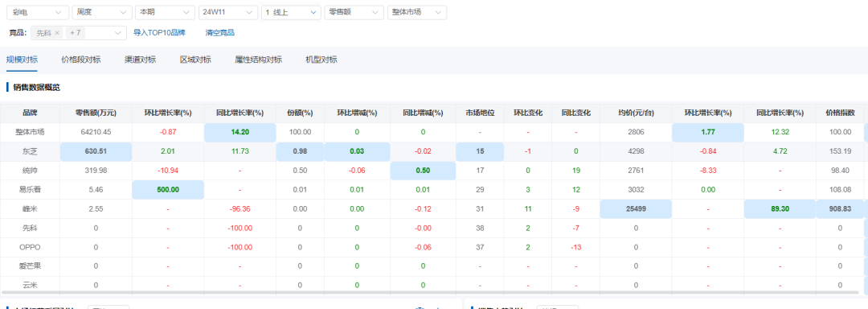
Task: Click the 64210.45 retail sales cell
Action: point(96,132)
